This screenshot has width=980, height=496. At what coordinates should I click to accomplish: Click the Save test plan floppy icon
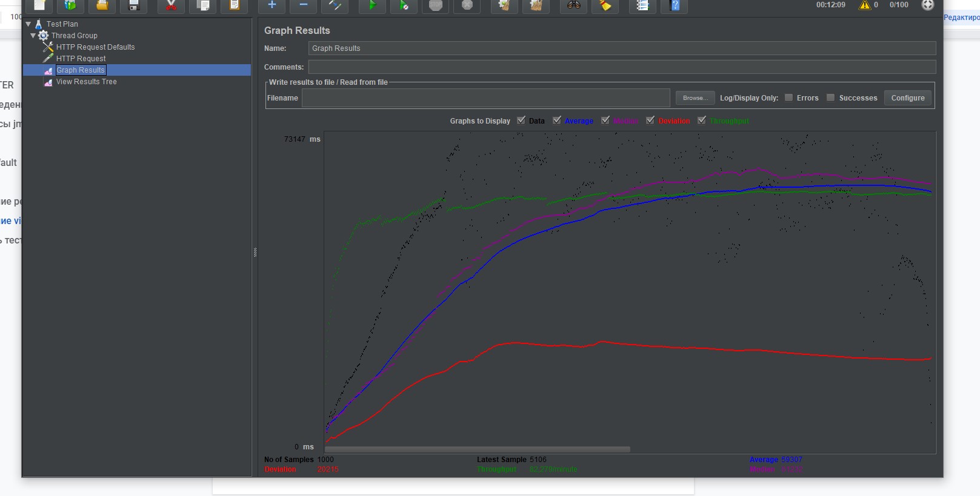134,5
